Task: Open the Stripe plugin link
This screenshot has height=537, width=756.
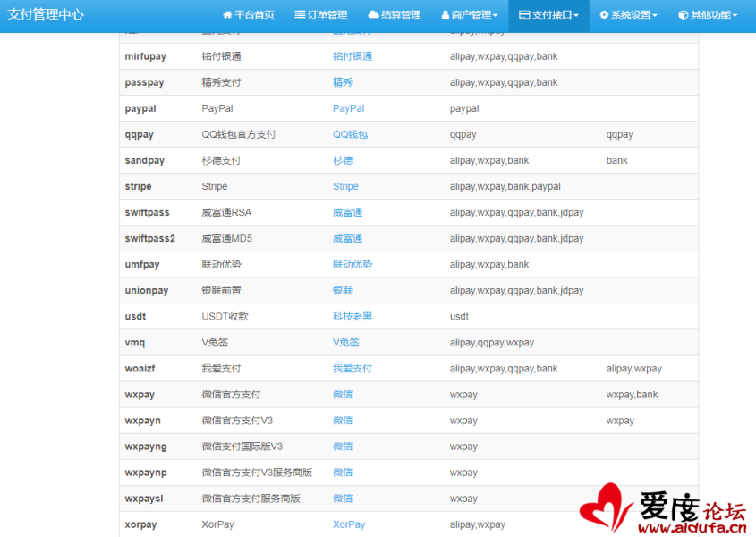Action: pyautogui.click(x=345, y=187)
